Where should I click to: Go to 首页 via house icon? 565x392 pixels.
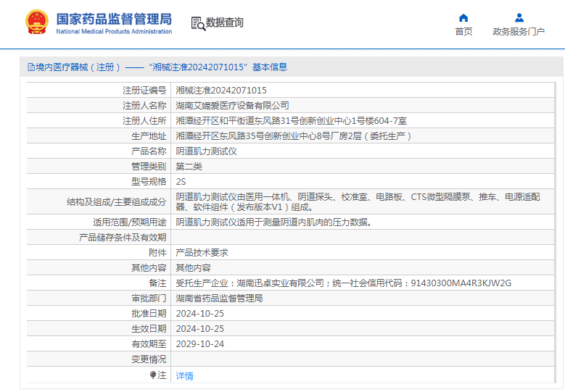point(463,18)
